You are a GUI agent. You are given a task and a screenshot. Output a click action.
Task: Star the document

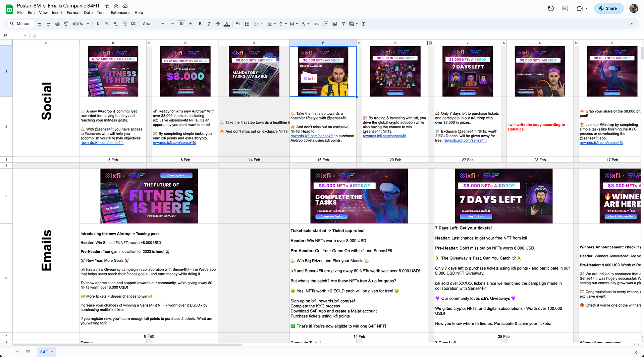click(107, 6)
